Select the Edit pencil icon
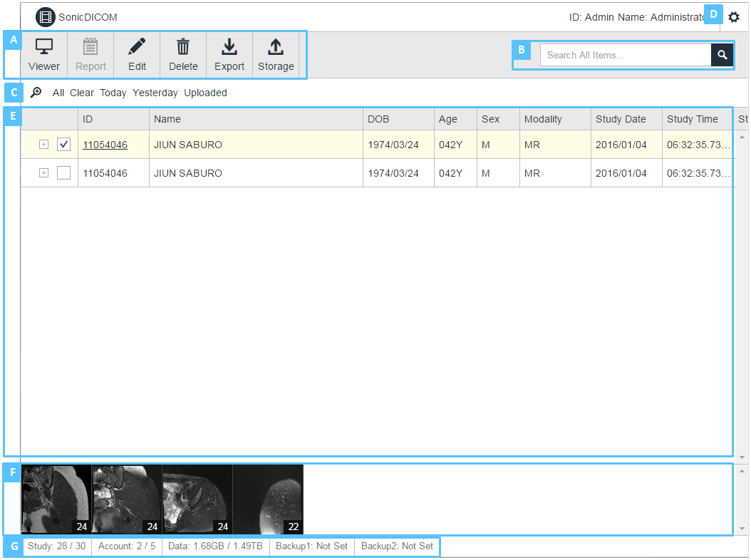 point(136,54)
